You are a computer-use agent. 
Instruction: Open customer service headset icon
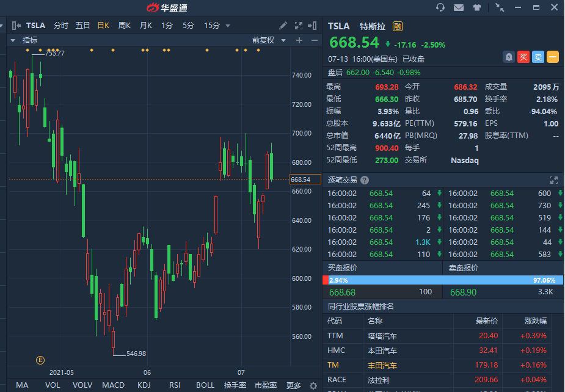440,7
